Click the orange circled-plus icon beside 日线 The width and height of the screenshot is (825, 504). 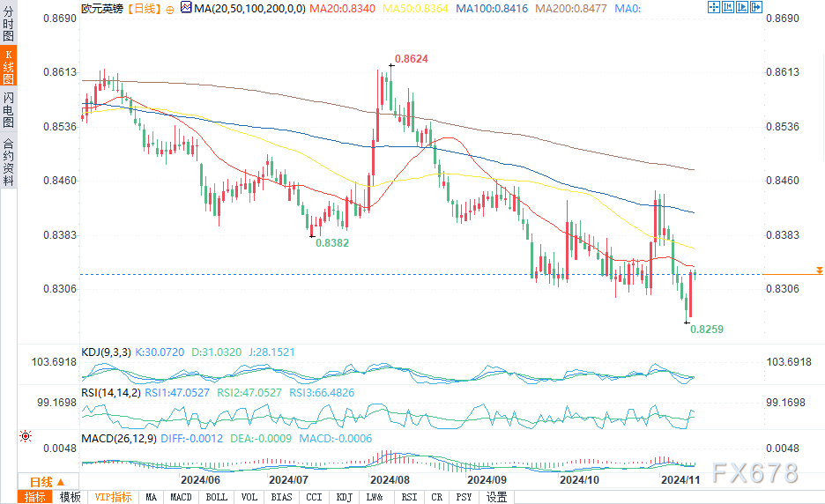click(169, 10)
